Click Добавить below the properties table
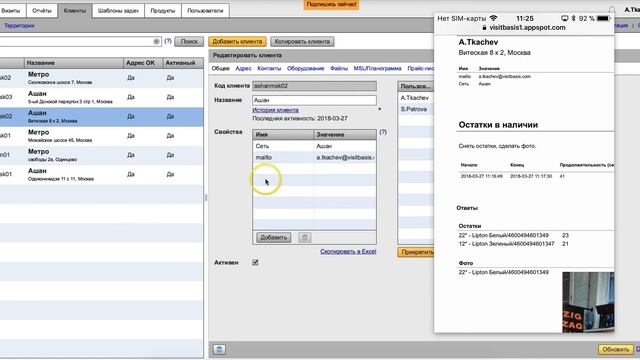Image resolution: width=640 pixels, height=360 pixels. point(273,237)
